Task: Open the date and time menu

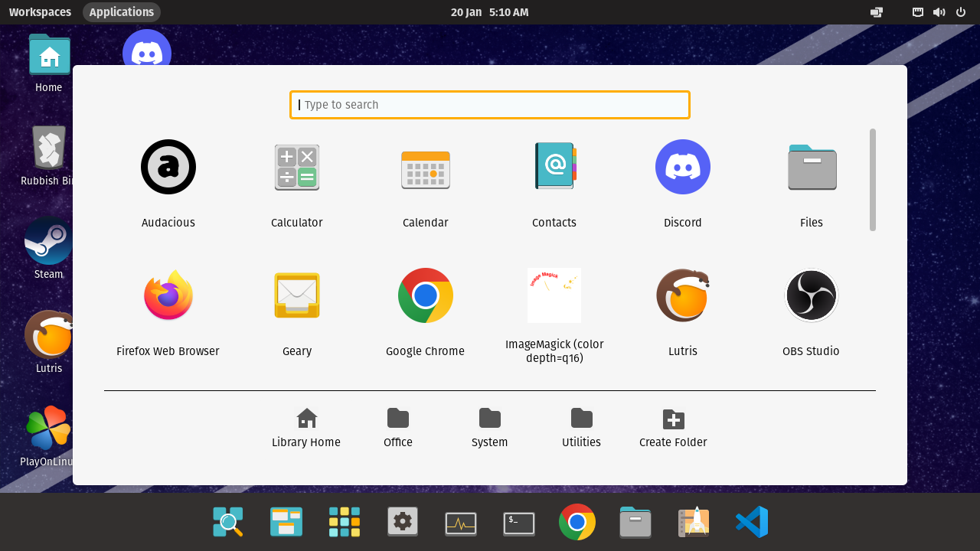Action: pos(490,12)
